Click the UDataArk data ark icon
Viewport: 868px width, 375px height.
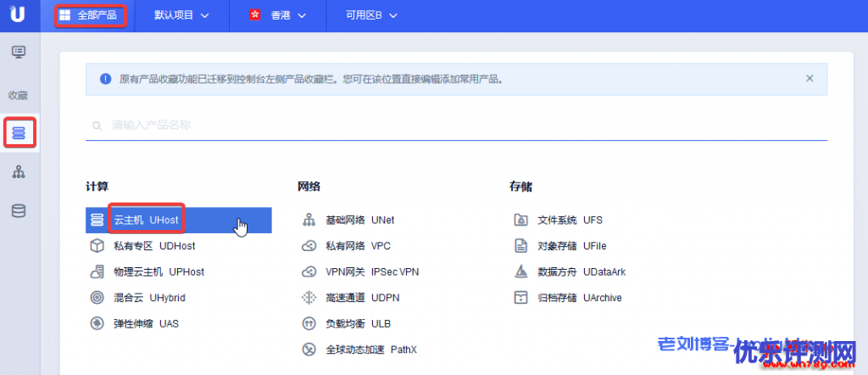[521, 272]
